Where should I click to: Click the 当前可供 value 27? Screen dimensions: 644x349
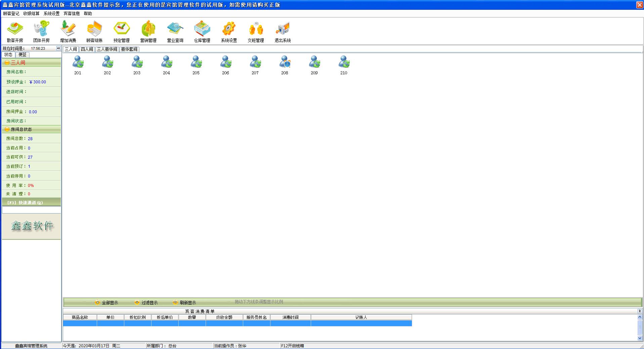(x=30, y=157)
